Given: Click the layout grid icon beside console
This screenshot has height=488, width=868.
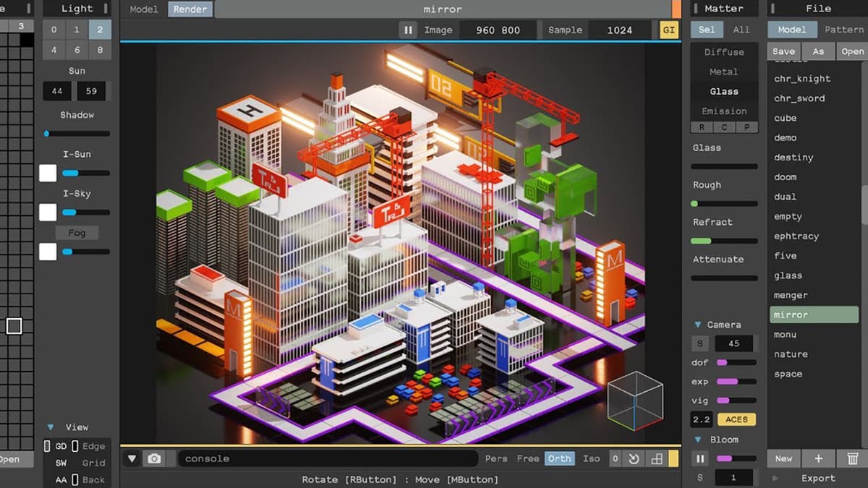Looking at the screenshot, I should (657, 458).
